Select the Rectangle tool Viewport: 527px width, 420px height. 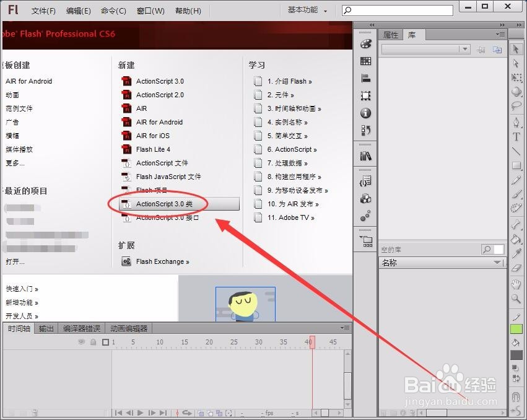coord(516,166)
